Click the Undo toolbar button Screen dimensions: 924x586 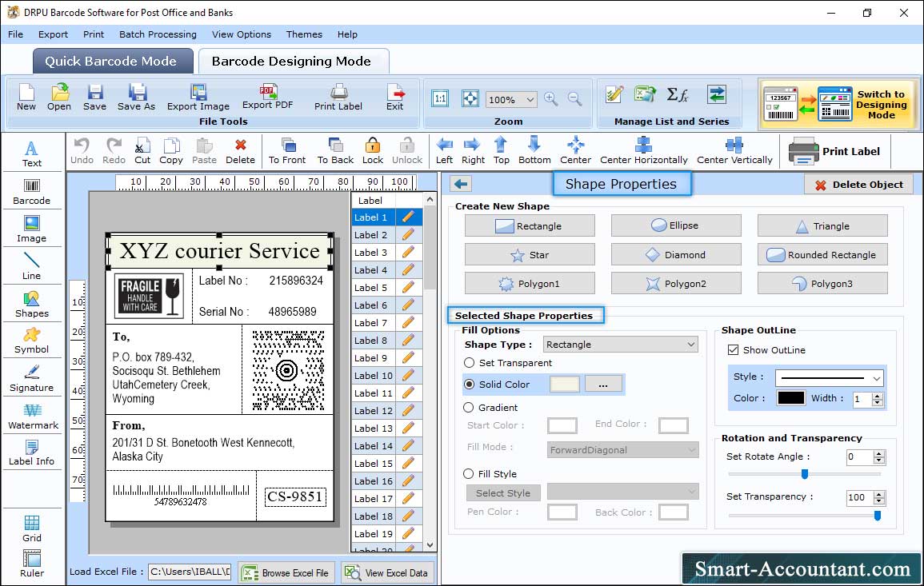[x=82, y=151]
